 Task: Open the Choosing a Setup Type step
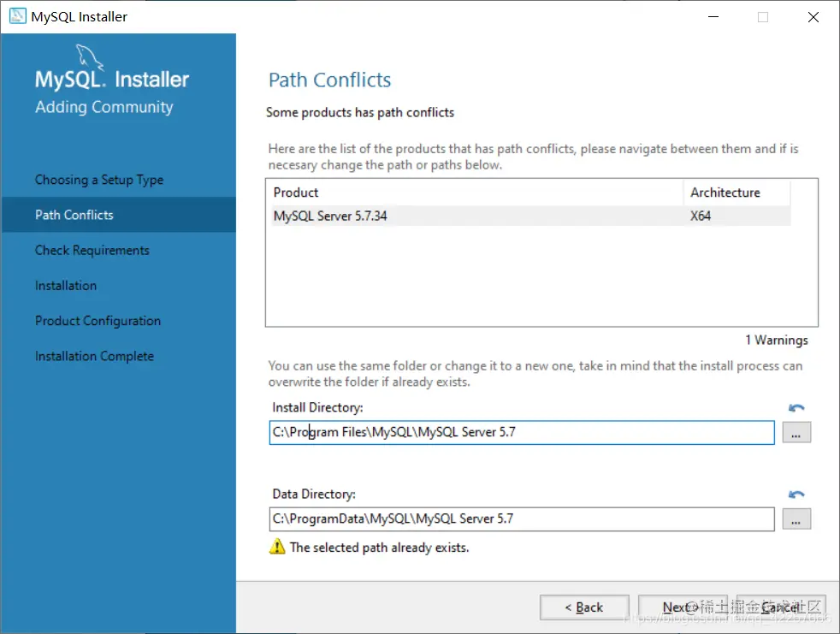click(99, 180)
